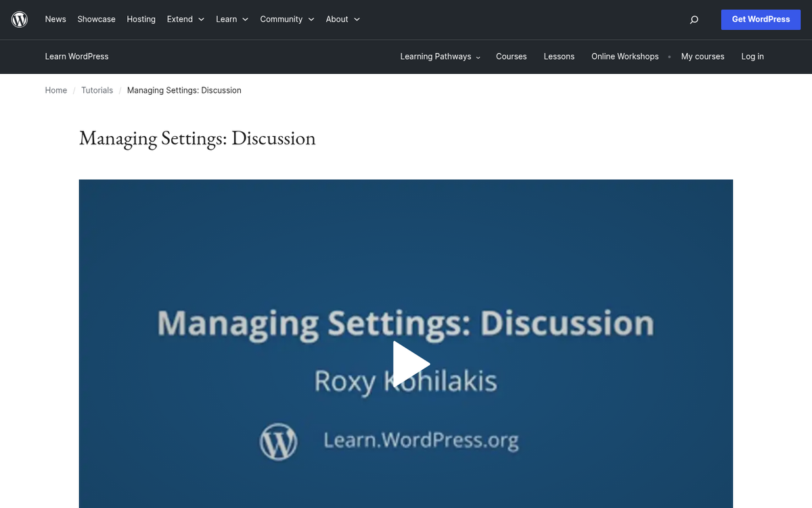This screenshot has height=508, width=812.
Task: Navigate to Tutorials via breadcrumb
Action: click(x=97, y=90)
